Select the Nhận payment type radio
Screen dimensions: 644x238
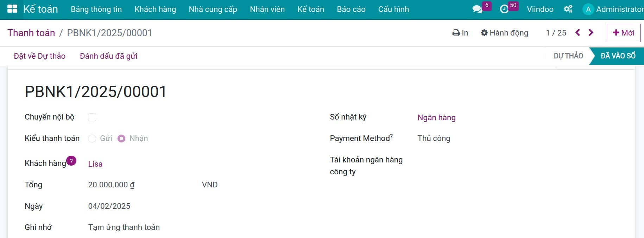[x=121, y=139]
